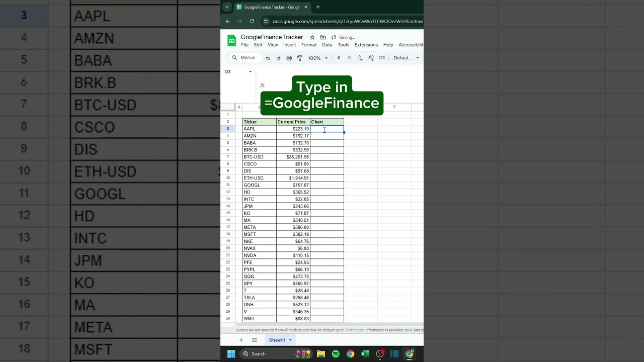This screenshot has height=362, width=644.
Task: Click the print icon
Action: 289,58
